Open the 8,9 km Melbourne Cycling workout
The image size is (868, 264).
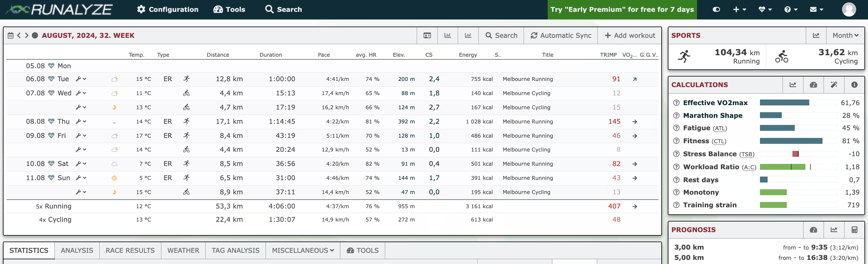[x=332, y=192]
